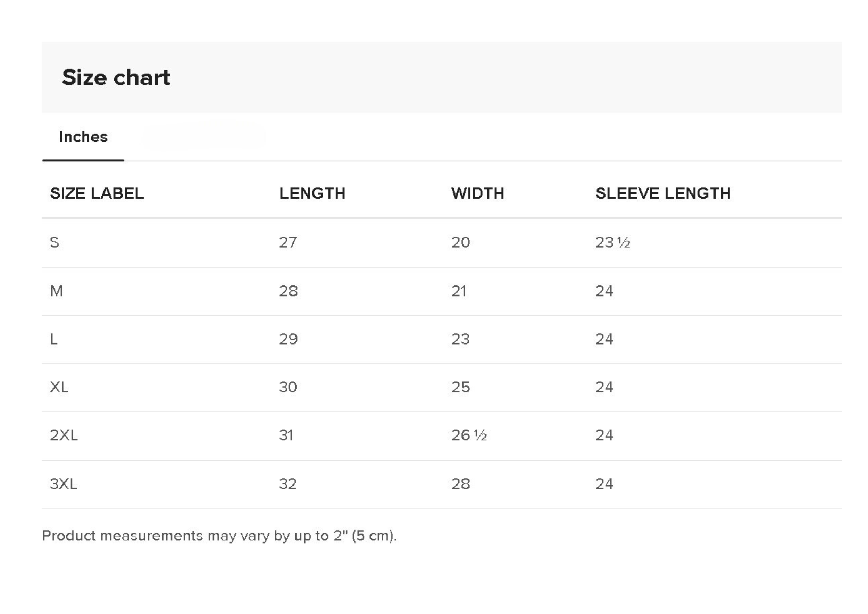Select the M size label row
868x614 pixels.
[56, 291]
